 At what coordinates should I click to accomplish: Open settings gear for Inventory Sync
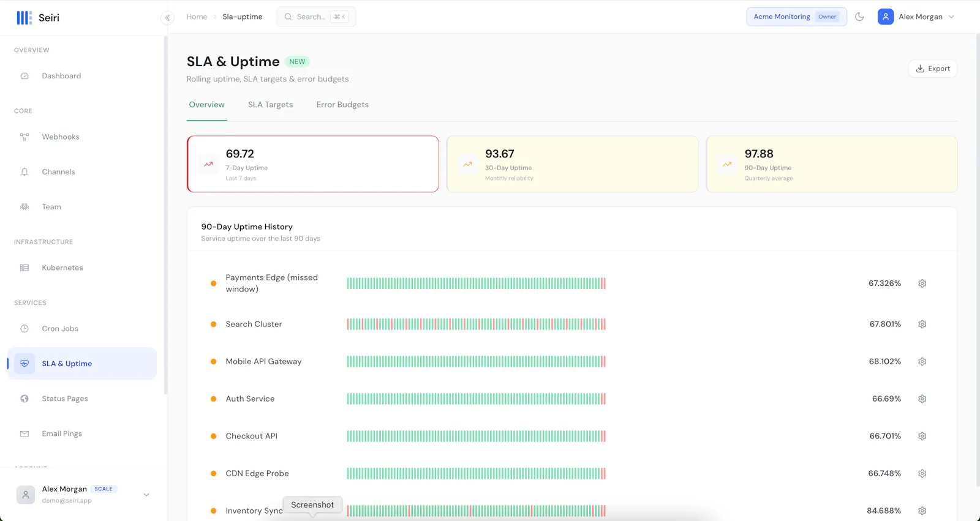point(922,511)
